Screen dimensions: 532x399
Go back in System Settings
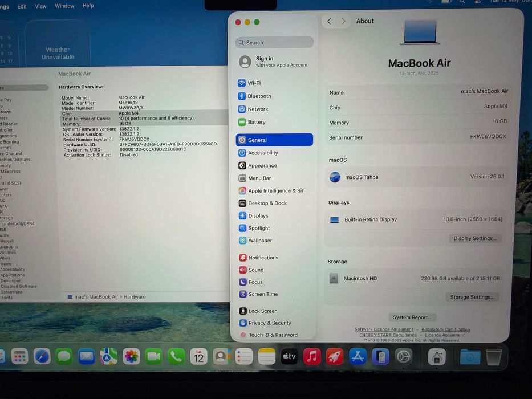pyautogui.click(x=329, y=21)
